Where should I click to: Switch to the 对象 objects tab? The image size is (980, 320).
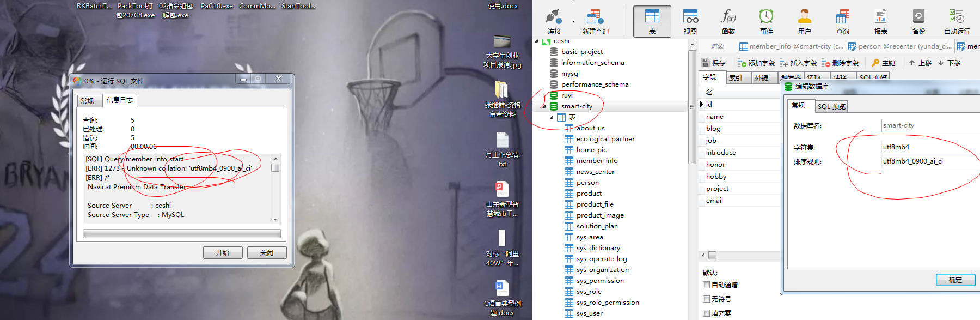click(718, 46)
